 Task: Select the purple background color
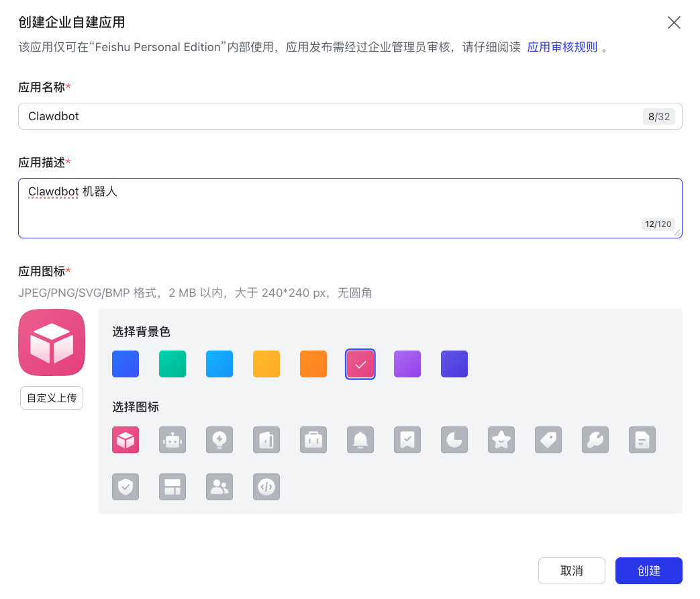tap(407, 364)
